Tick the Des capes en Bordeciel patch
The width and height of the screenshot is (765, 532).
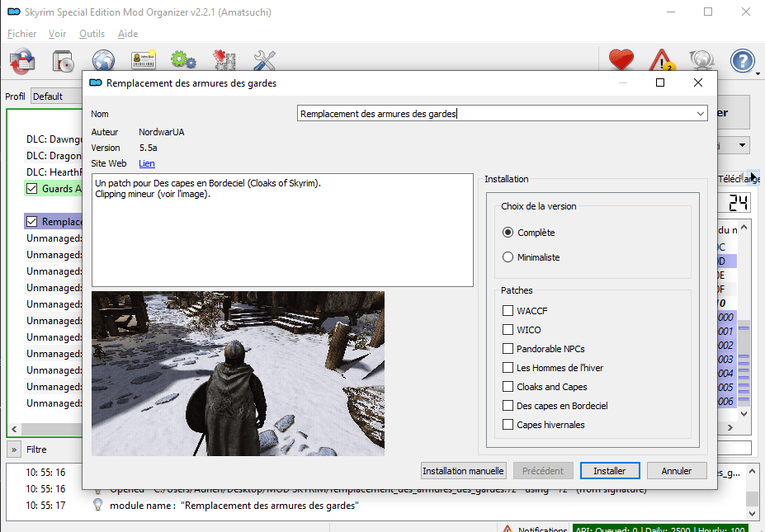508,406
